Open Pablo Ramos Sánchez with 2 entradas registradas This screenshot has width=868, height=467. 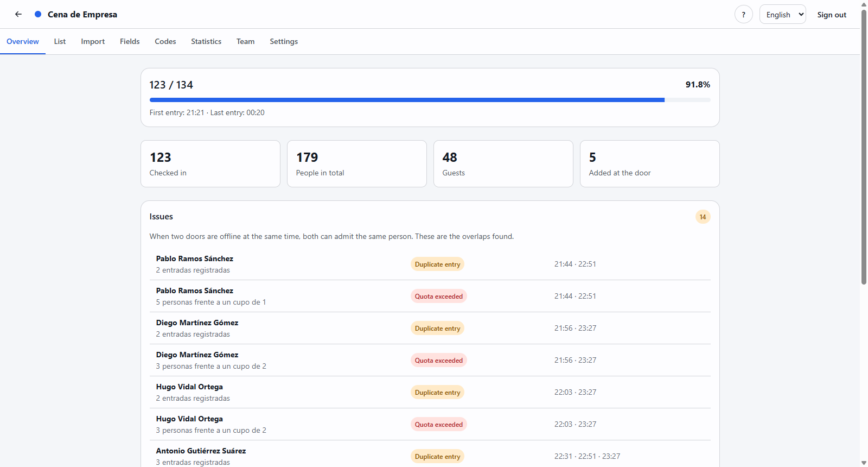coord(430,264)
